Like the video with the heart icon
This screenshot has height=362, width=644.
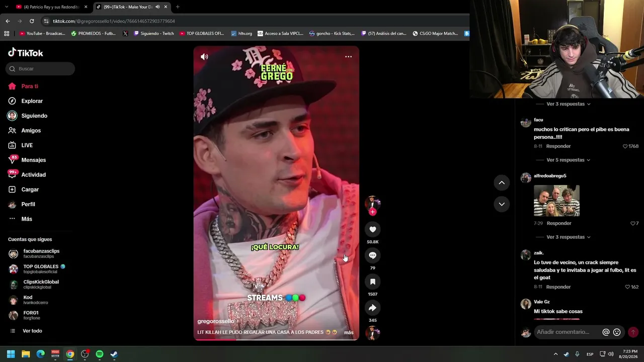(x=372, y=229)
